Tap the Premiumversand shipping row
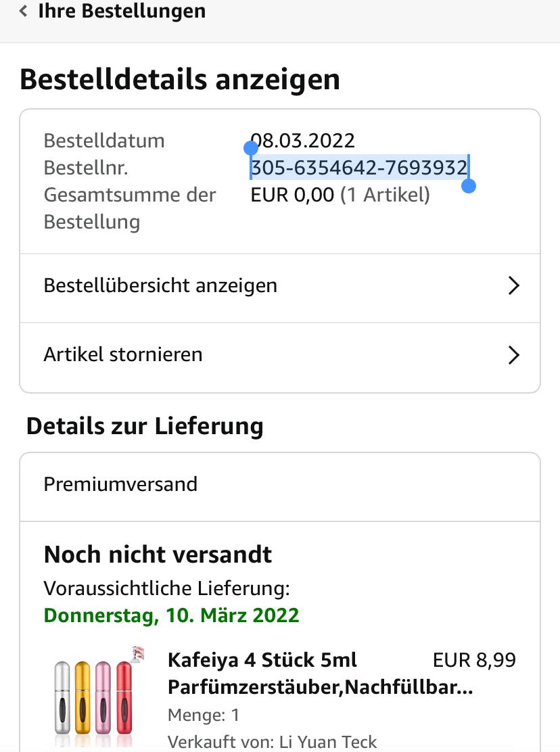This screenshot has width=560, height=752. click(x=120, y=484)
